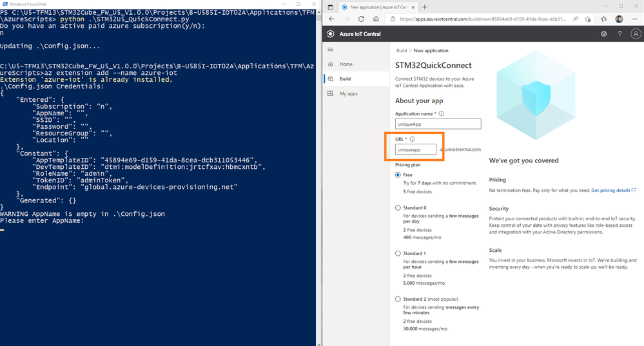Click the browser address bar URL
This screenshot has height=346, width=644.
482,19
